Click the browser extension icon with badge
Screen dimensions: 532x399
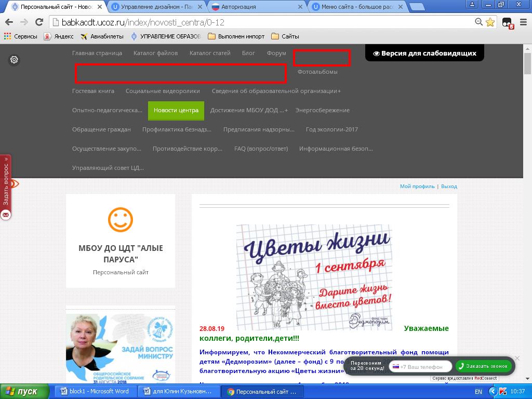pos(508,23)
